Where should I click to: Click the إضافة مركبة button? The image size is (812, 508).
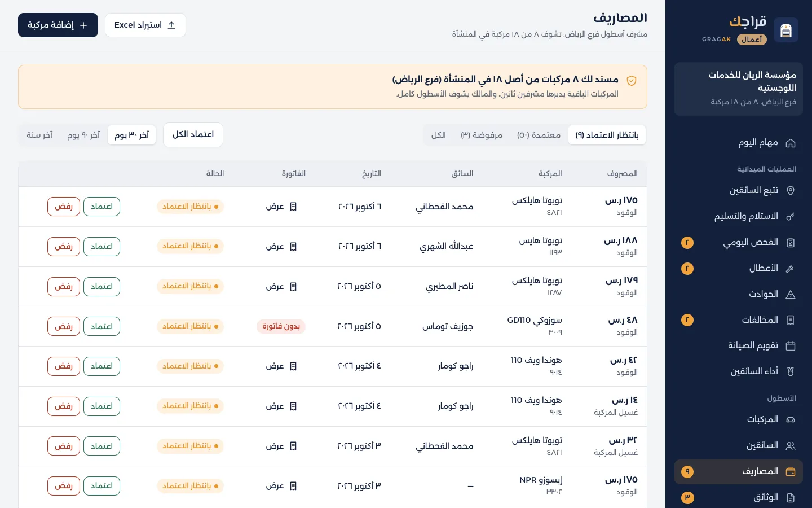pyautogui.click(x=58, y=25)
